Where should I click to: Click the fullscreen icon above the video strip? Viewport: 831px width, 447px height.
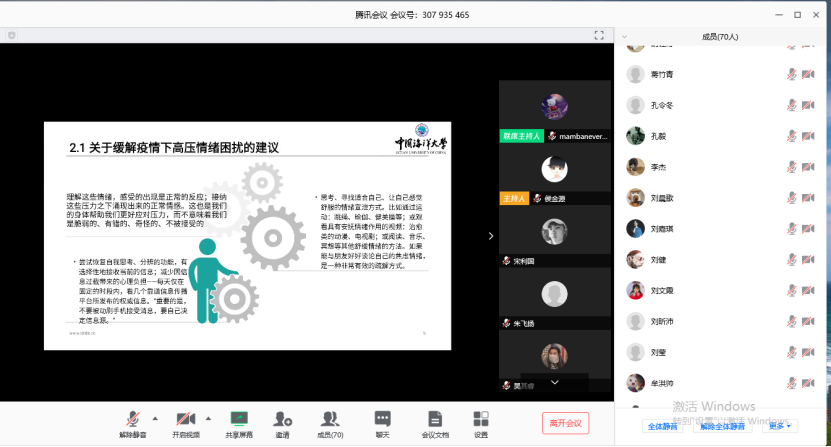point(599,34)
